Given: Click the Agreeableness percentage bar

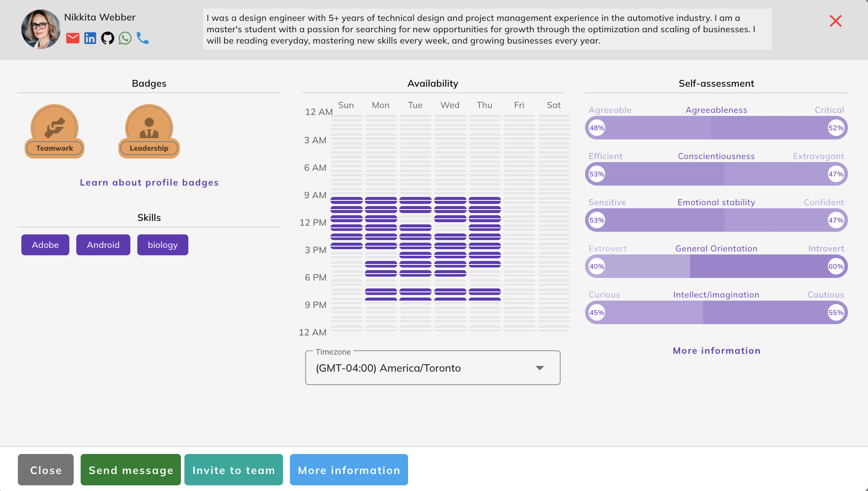Looking at the screenshot, I should click(716, 128).
